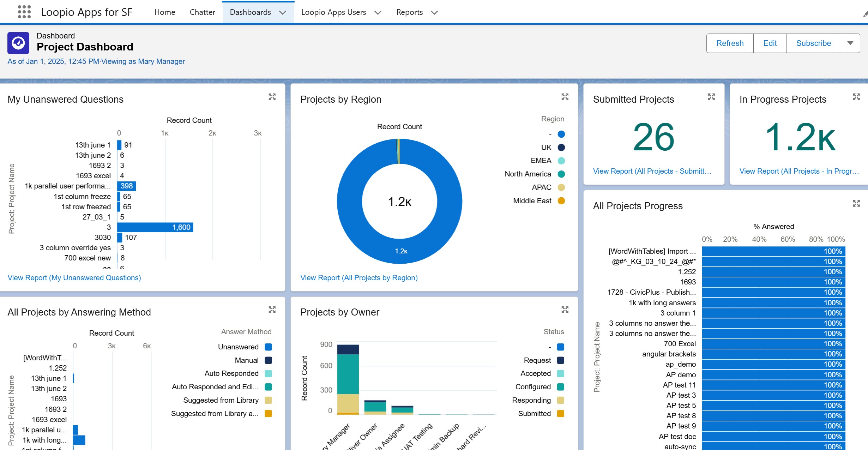Click the Request status legend swatch
Screen dimensions: 868x450
pyautogui.click(x=561, y=360)
